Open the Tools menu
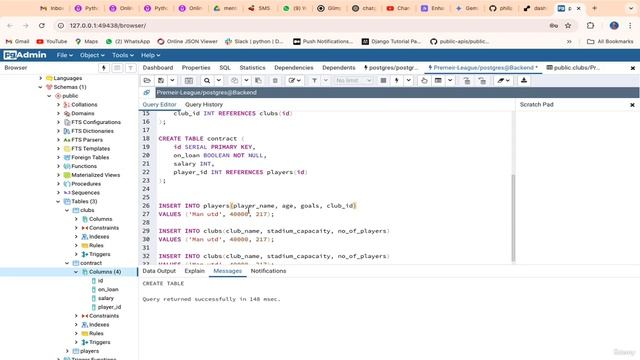The image size is (640, 360). (x=122, y=55)
